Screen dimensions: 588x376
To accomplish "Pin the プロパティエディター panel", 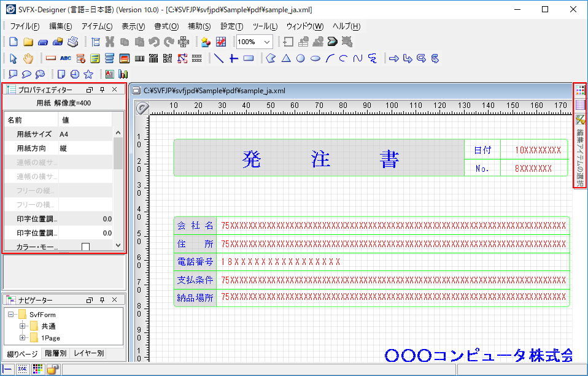I will [x=103, y=90].
